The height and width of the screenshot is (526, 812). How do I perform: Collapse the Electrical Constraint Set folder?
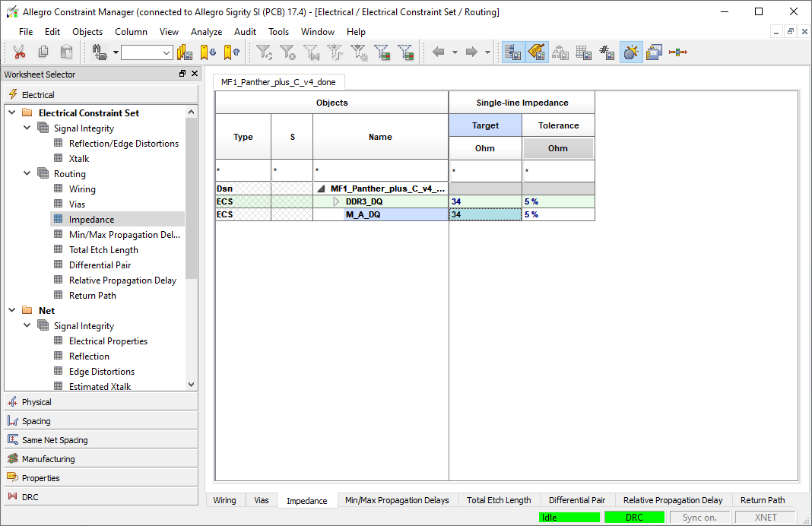(11, 112)
